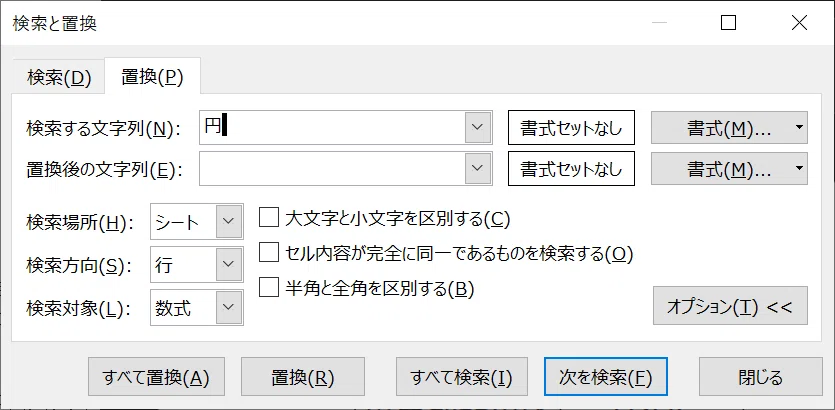Check セル内容が完全に同一であるものを検索する option

tap(269, 252)
